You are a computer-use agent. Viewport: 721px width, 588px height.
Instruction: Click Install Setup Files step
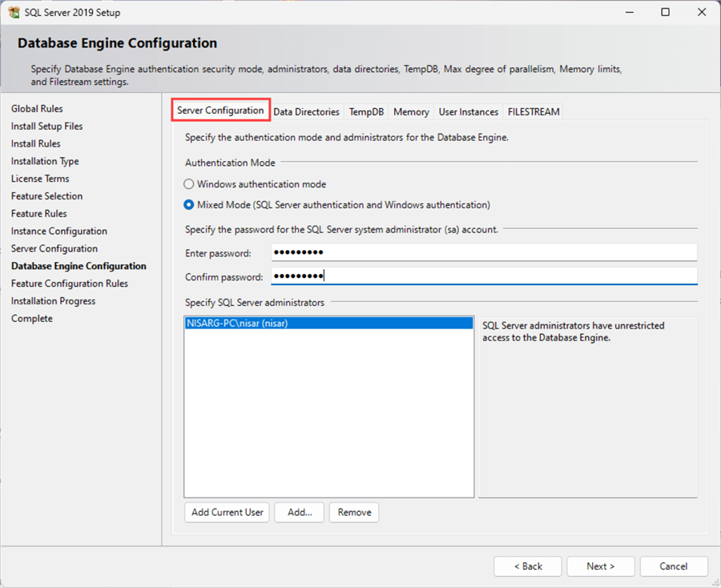(47, 126)
